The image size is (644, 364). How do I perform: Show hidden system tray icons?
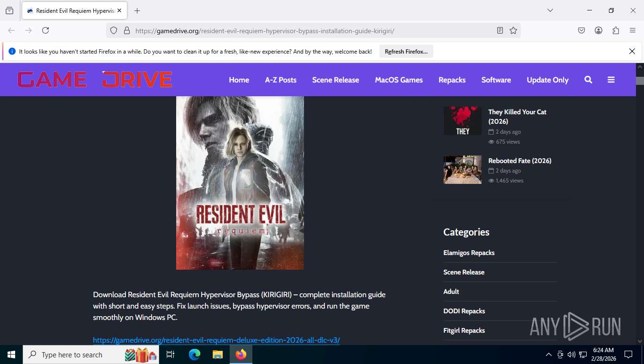pyautogui.click(x=549, y=355)
